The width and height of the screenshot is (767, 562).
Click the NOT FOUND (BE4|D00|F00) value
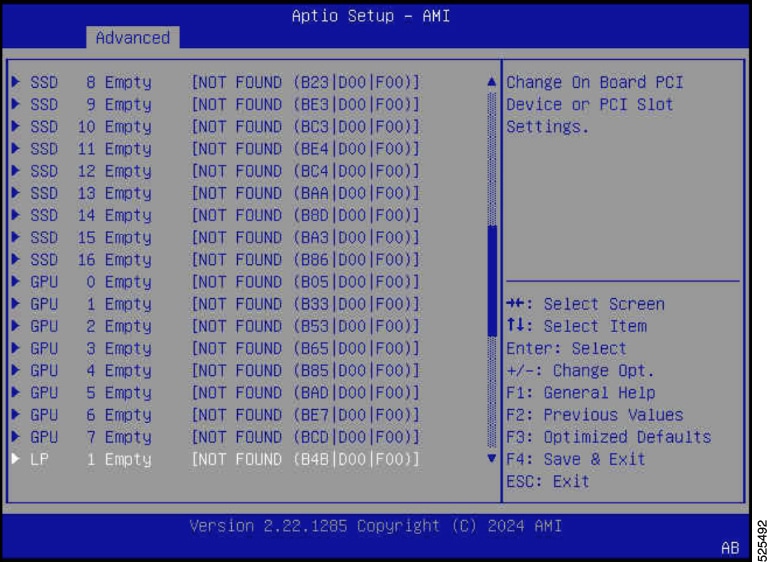pos(306,149)
